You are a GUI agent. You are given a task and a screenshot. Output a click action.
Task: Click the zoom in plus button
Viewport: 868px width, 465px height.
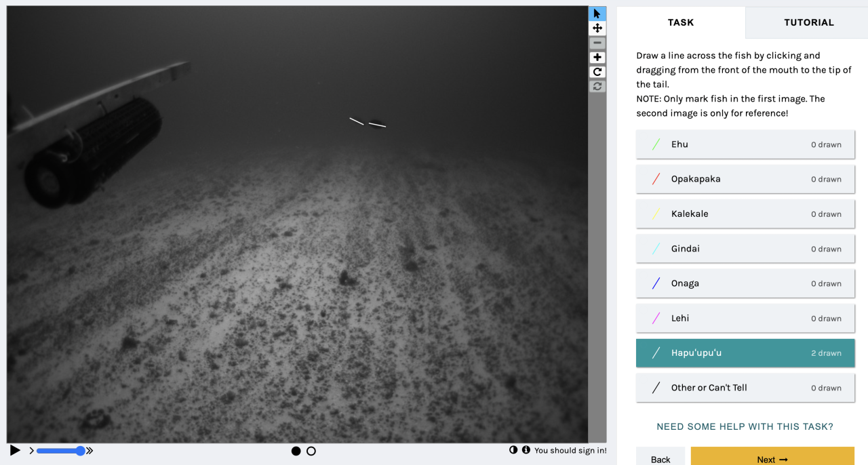coord(597,58)
